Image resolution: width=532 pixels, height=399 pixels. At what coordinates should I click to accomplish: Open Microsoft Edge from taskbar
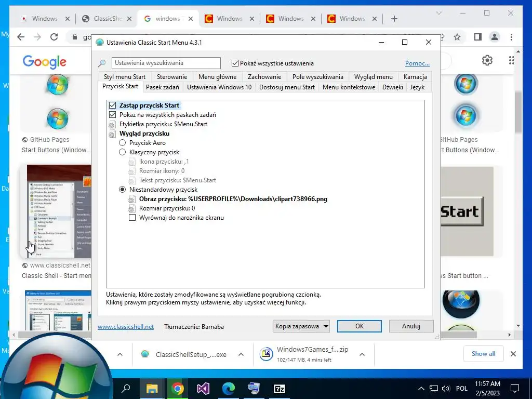(x=229, y=389)
